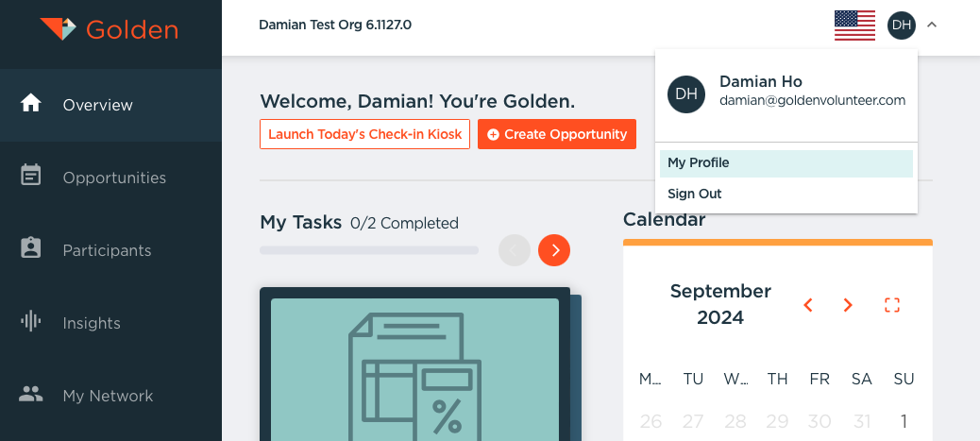
Task: Open Overview via the home icon
Action: 31,104
